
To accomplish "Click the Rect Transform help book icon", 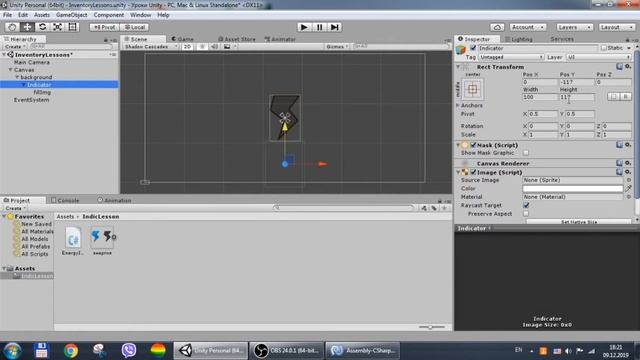I will (619, 67).
